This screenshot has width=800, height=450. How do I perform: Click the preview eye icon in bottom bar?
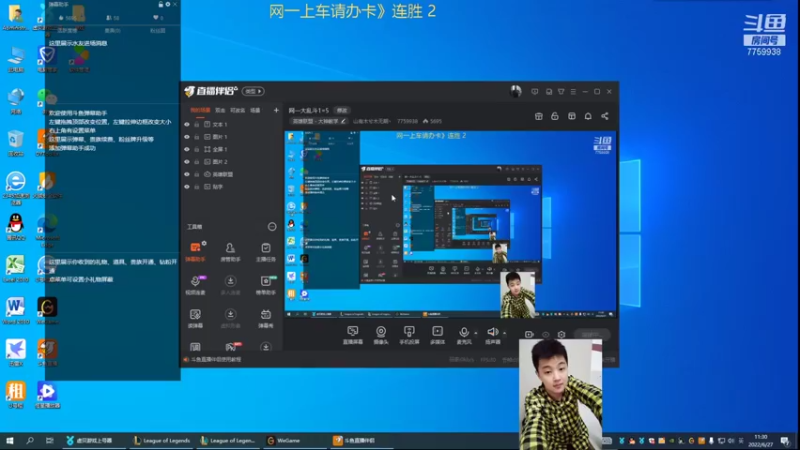[545, 335]
